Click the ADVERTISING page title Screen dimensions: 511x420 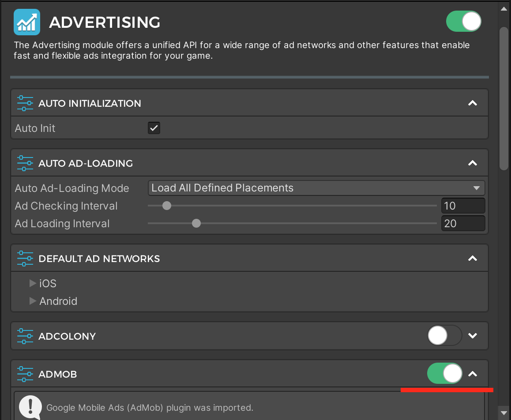coord(105,22)
